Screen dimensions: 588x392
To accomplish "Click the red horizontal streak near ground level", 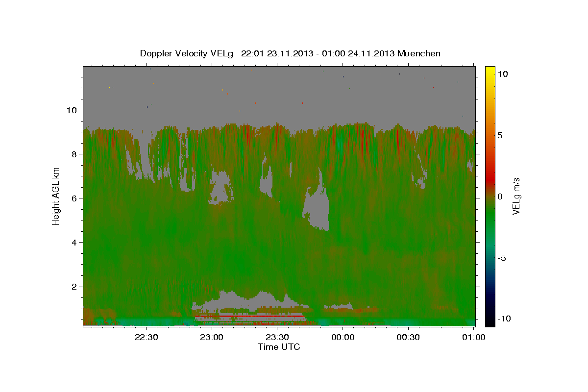I will coord(249,317).
